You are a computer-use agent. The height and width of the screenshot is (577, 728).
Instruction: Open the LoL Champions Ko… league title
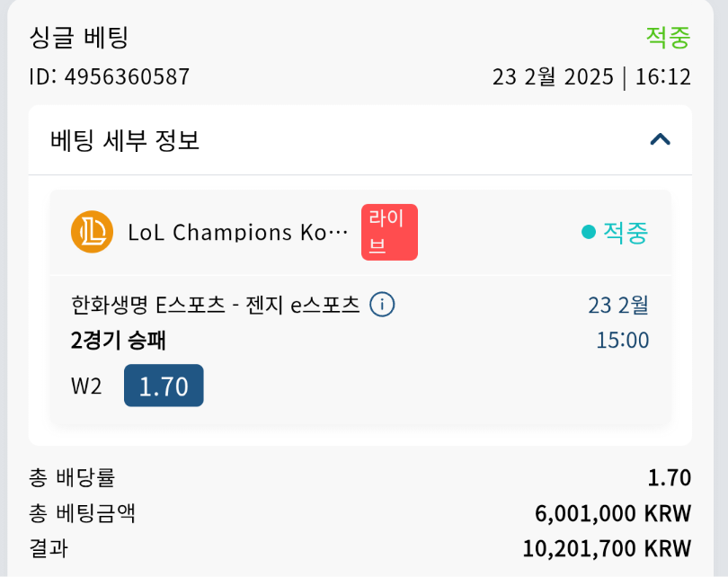[237, 233]
